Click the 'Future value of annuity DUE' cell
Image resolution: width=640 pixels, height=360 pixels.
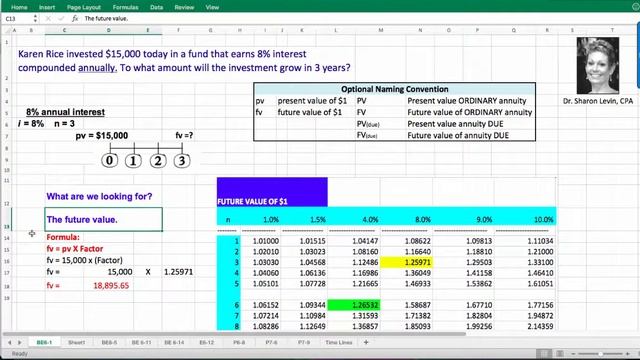pyautogui.click(x=458, y=136)
